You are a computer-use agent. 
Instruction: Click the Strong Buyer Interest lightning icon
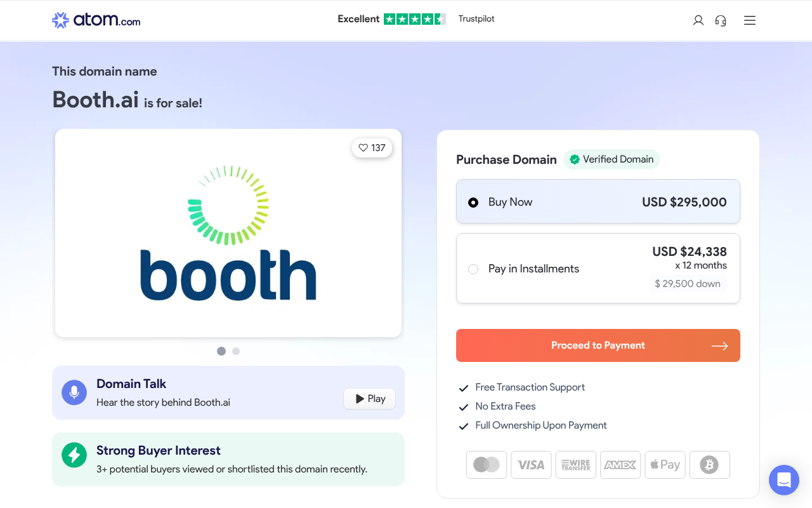[74, 455]
